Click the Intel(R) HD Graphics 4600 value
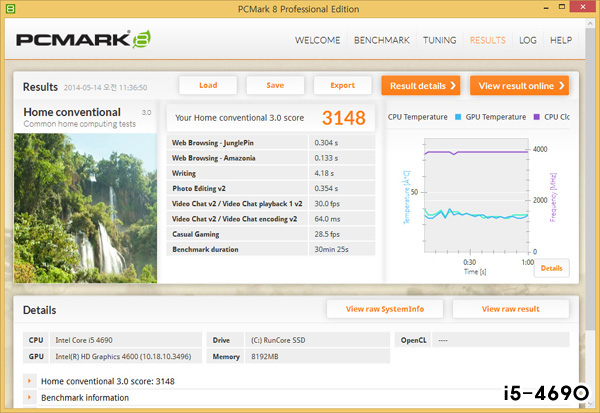The height and width of the screenshot is (413, 600). click(x=126, y=356)
